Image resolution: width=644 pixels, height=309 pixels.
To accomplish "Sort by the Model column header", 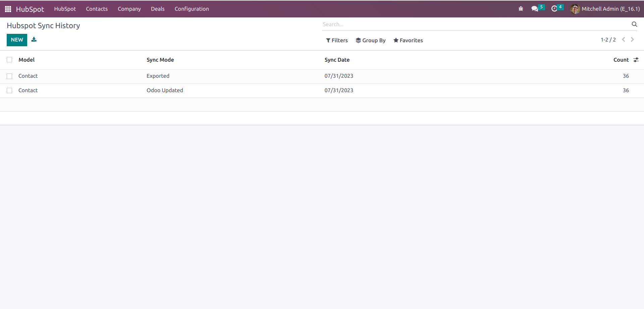I will click(26, 60).
